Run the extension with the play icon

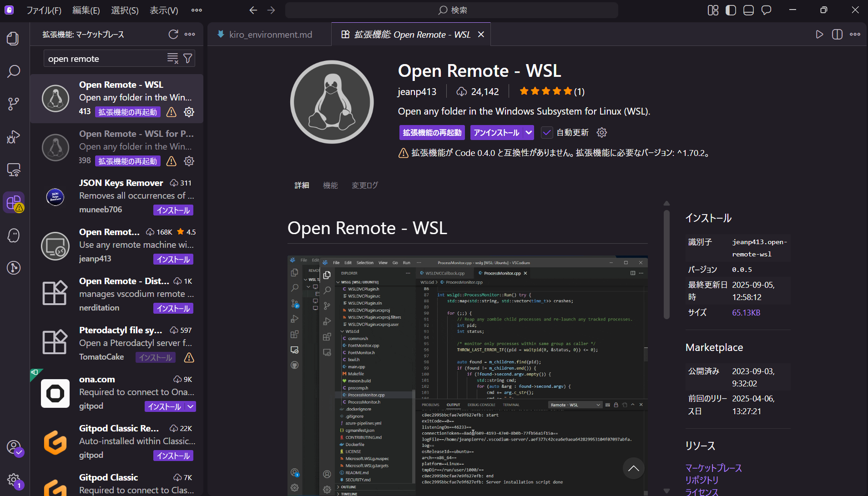820,34
